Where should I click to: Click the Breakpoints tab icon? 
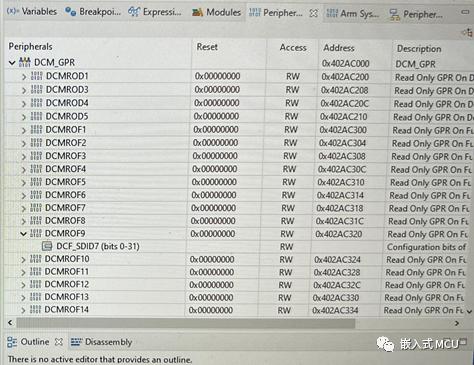tap(70, 12)
